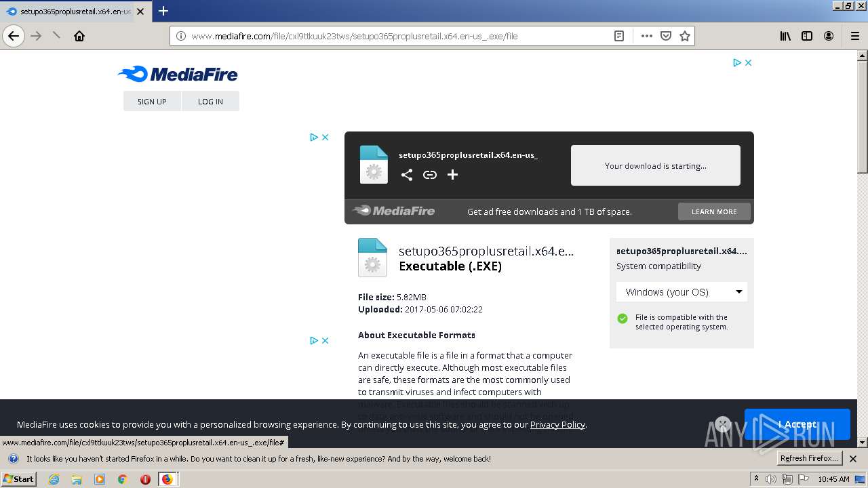Open the Firefox Library icon
868x488 pixels.
[x=785, y=36]
